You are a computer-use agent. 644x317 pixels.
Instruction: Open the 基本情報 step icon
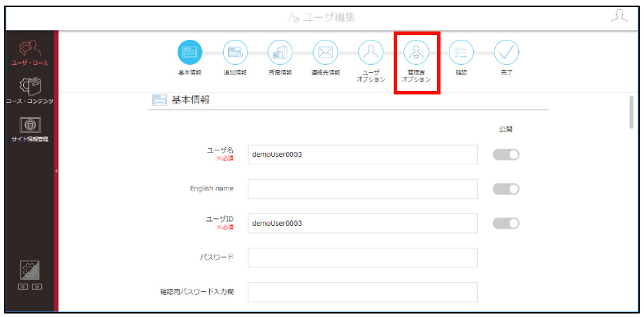[189, 52]
